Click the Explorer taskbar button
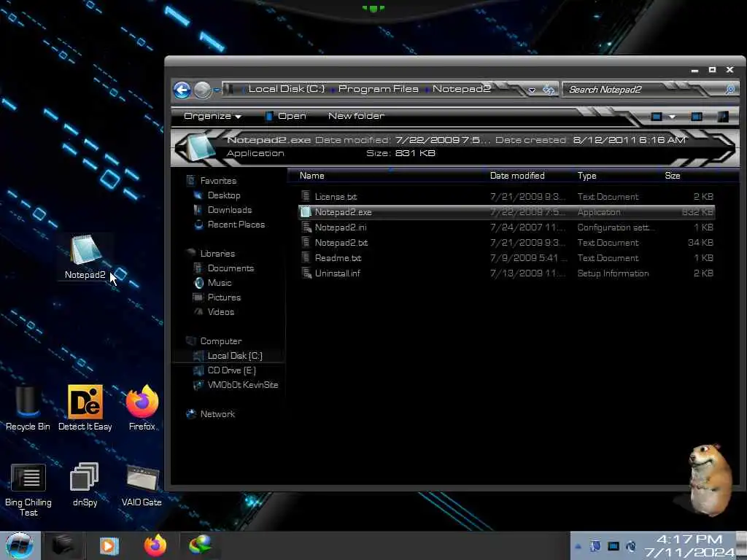Image resolution: width=747 pixels, height=560 pixels. click(63, 545)
